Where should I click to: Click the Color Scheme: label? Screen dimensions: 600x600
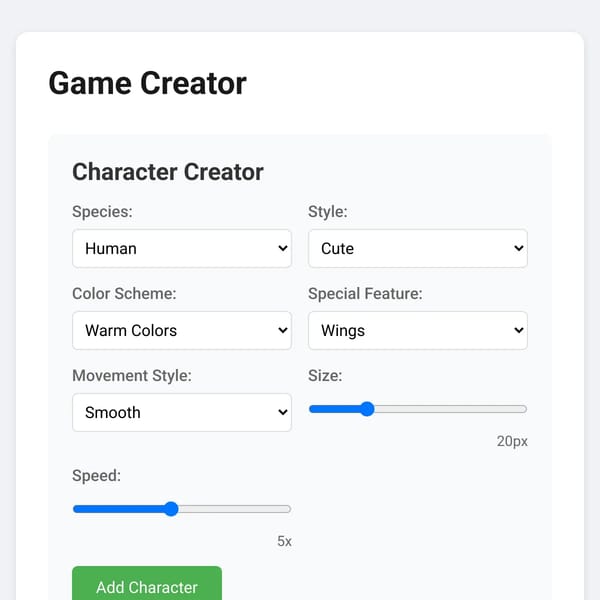(x=124, y=293)
